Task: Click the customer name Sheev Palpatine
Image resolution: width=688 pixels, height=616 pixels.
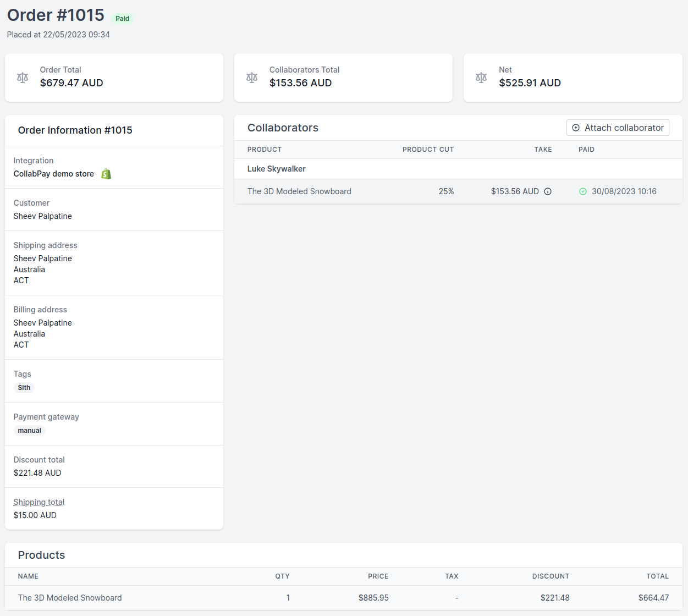Action: tap(43, 216)
